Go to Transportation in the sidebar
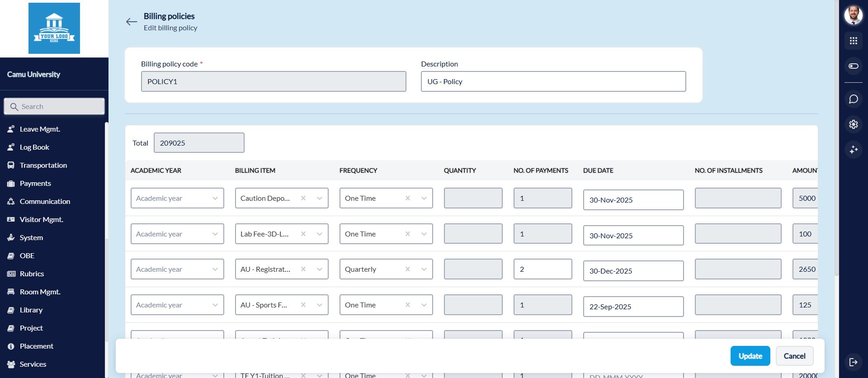Image resolution: width=868 pixels, height=378 pixels. click(43, 165)
